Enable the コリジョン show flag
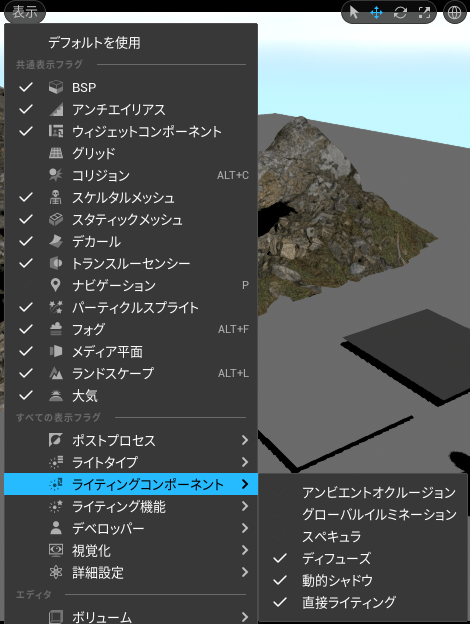Screen dimensions: 470x624 (x=26, y=175)
